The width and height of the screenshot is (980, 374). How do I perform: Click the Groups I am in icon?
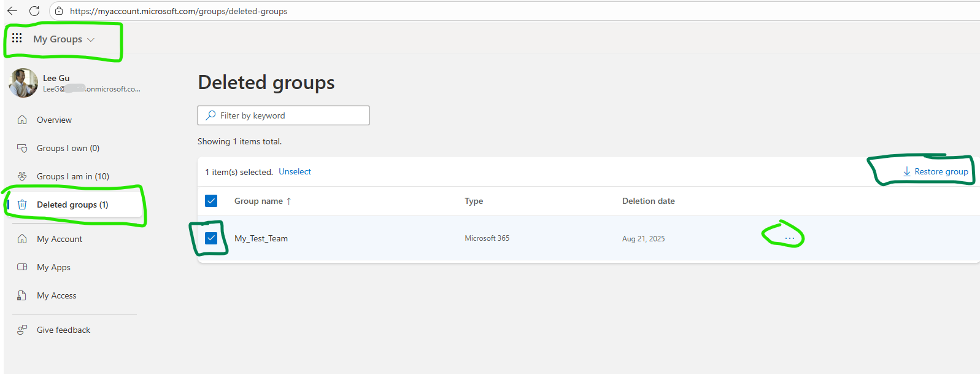(x=22, y=176)
